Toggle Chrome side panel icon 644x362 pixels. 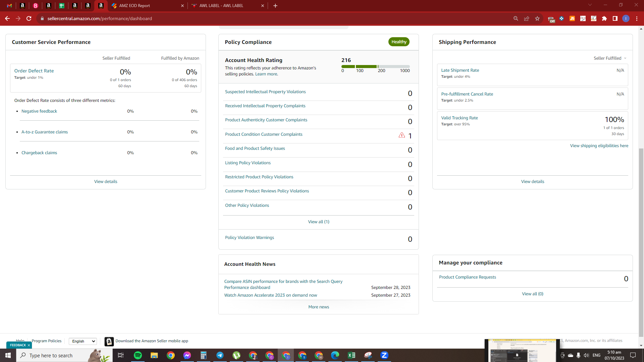(x=615, y=18)
